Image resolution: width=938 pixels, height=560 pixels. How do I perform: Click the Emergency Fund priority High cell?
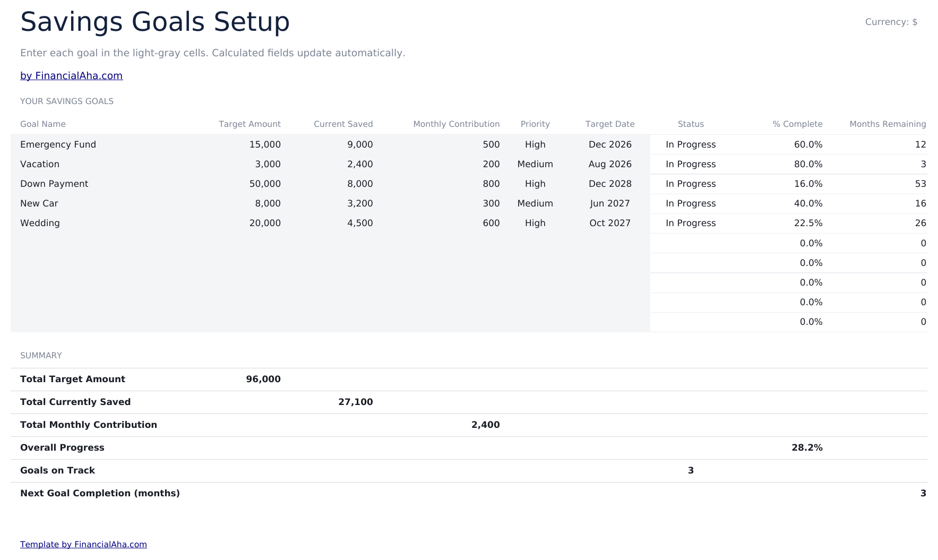click(535, 144)
